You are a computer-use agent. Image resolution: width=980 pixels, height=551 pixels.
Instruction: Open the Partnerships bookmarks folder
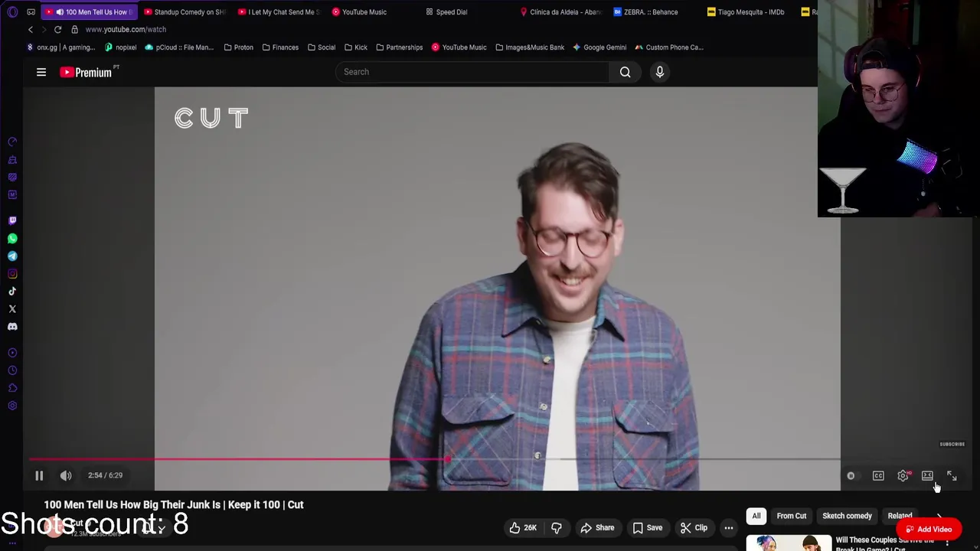pos(399,47)
